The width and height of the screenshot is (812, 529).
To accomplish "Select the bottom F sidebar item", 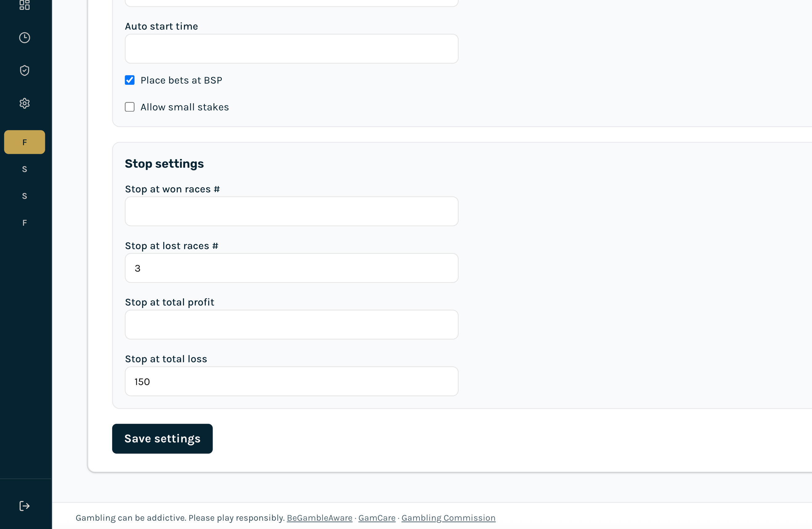I will 25,223.
